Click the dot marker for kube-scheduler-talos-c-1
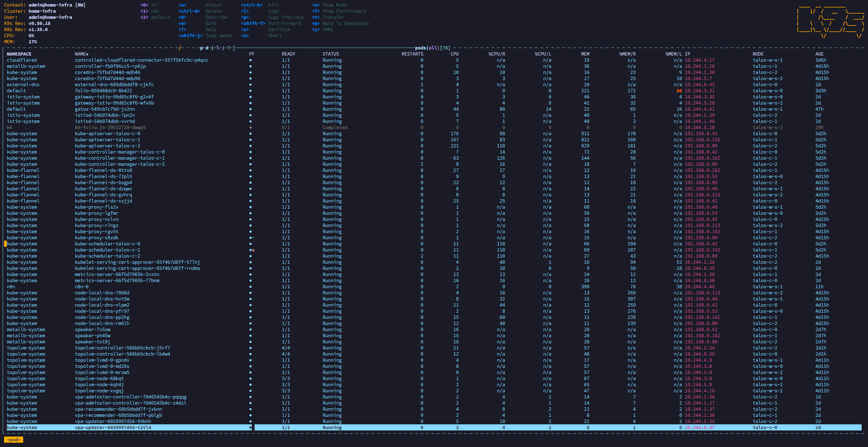The height and width of the screenshot is (447, 868). click(250, 250)
